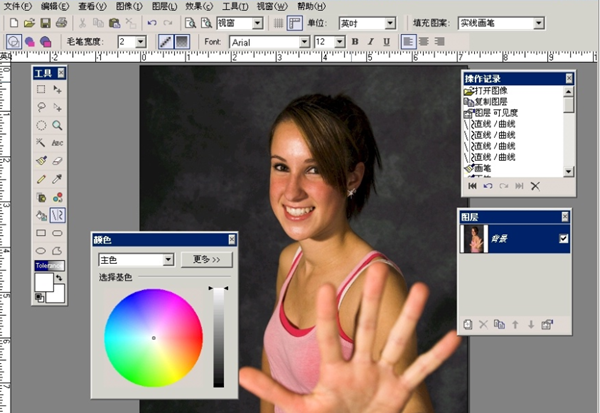Toggle Underline text formatting
This screenshot has width=600, height=413.
point(386,42)
